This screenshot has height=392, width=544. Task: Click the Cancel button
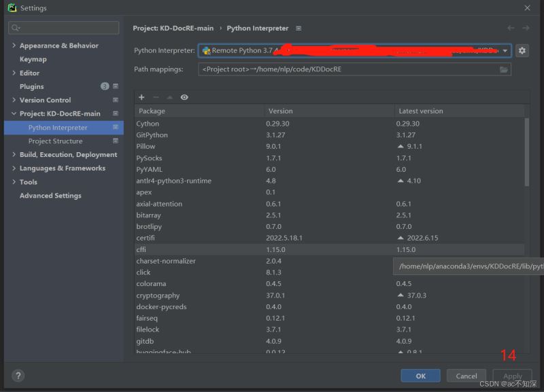pyautogui.click(x=466, y=376)
